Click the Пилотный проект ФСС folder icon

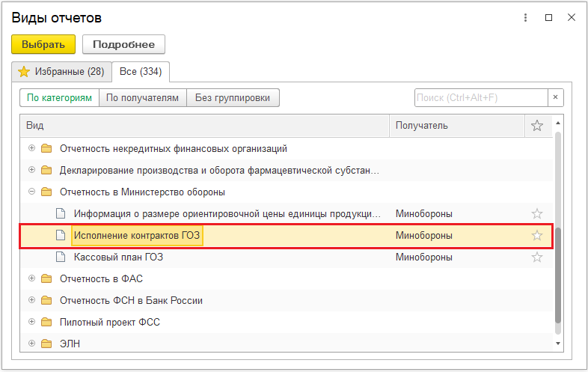point(46,322)
